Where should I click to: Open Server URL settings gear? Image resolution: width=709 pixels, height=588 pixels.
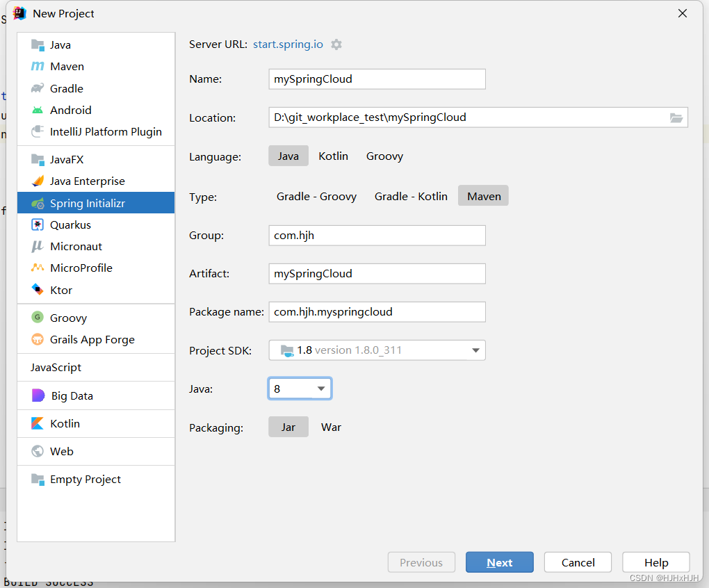pyautogui.click(x=336, y=44)
